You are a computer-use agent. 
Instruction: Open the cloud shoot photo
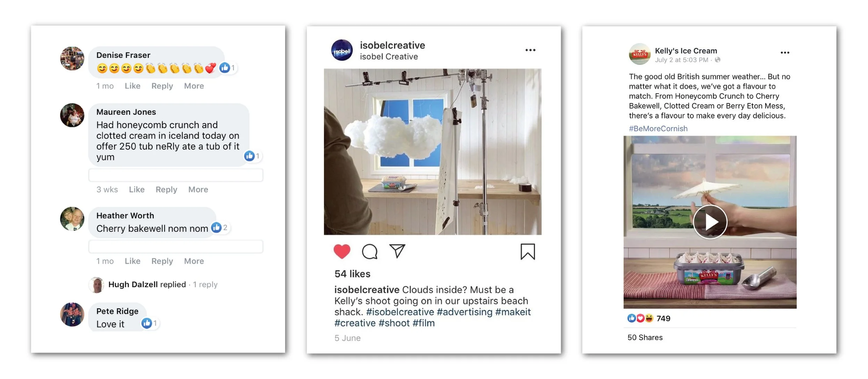tap(433, 152)
